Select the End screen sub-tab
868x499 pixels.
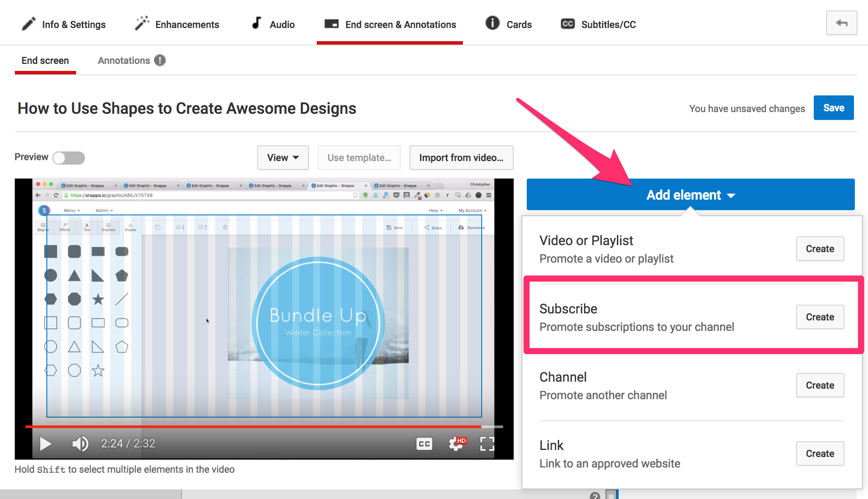click(x=45, y=60)
